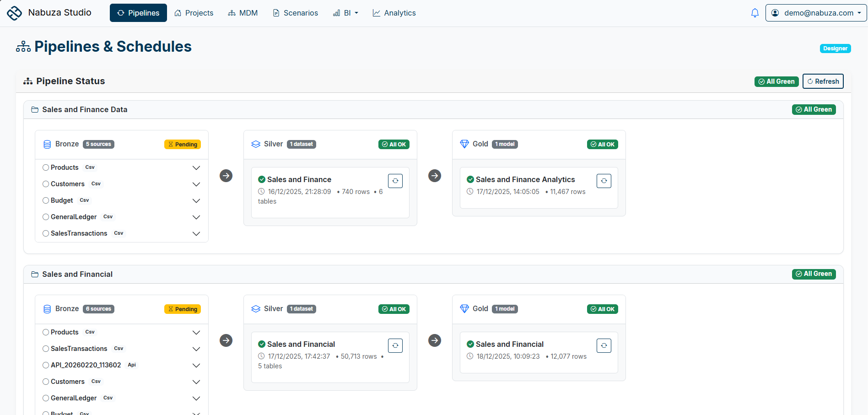Click the Pending badge on the Bronze sources
The height and width of the screenshot is (415, 868).
[x=182, y=144]
